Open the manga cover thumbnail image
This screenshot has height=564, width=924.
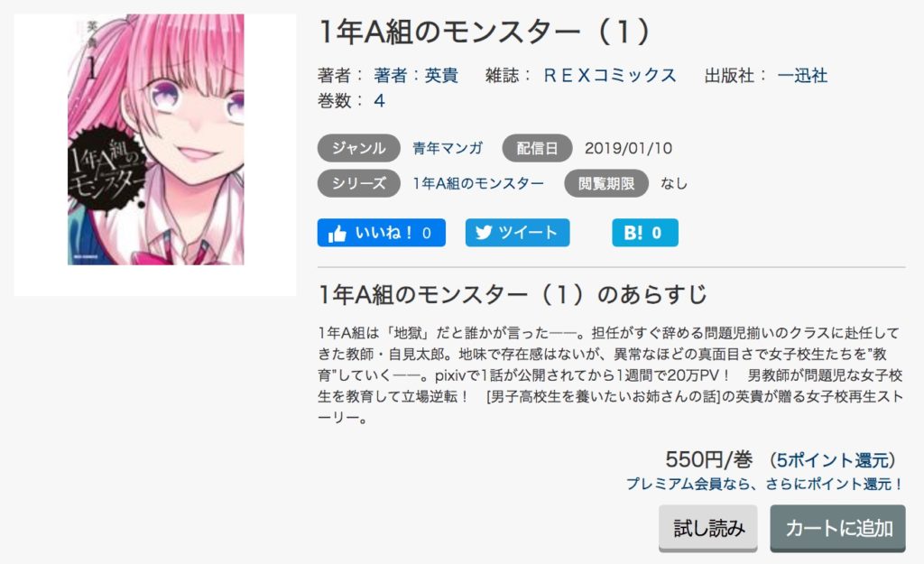(155, 140)
